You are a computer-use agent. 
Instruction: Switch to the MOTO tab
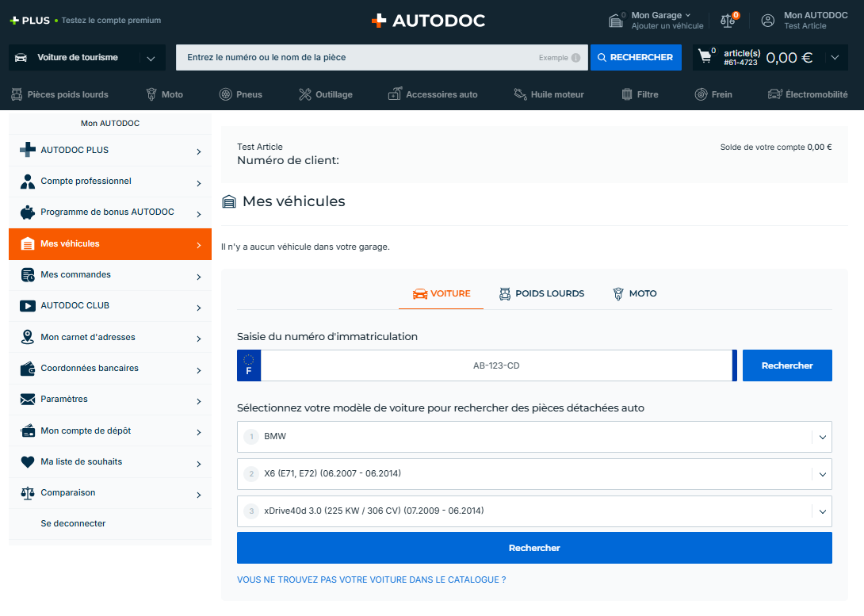[x=634, y=293]
